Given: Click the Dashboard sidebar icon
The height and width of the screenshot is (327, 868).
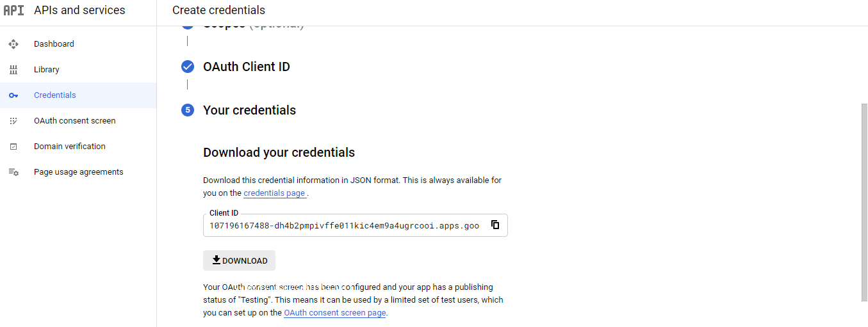Looking at the screenshot, I should 13,44.
